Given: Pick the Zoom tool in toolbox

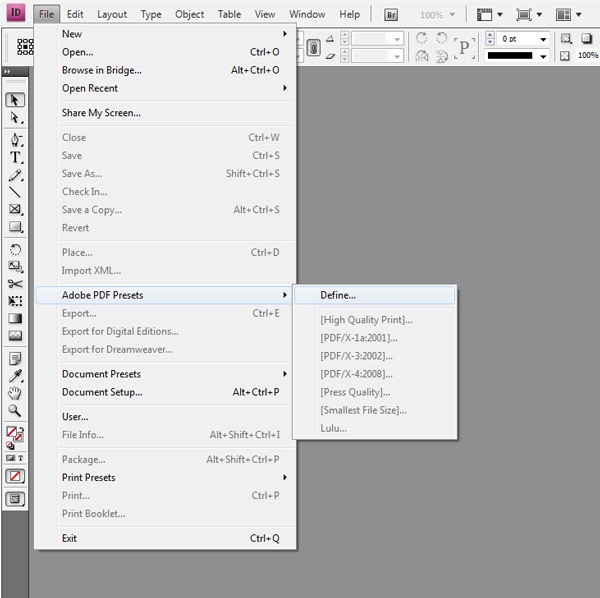Looking at the screenshot, I should point(15,411).
